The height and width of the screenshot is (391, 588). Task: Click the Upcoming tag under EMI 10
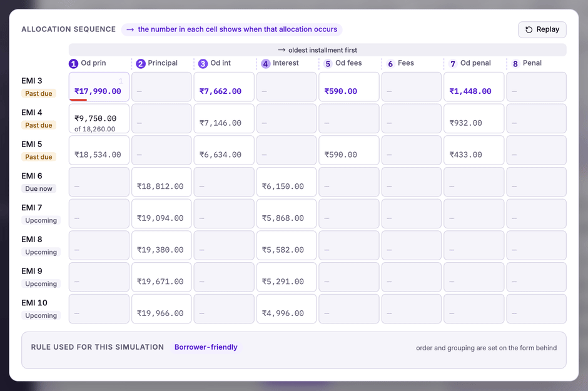[41, 316]
